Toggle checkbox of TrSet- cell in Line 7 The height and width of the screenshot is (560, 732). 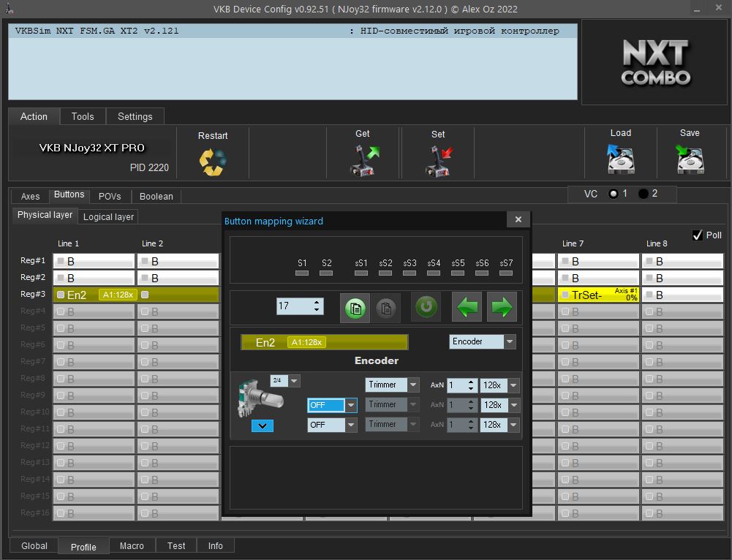coord(565,295)
